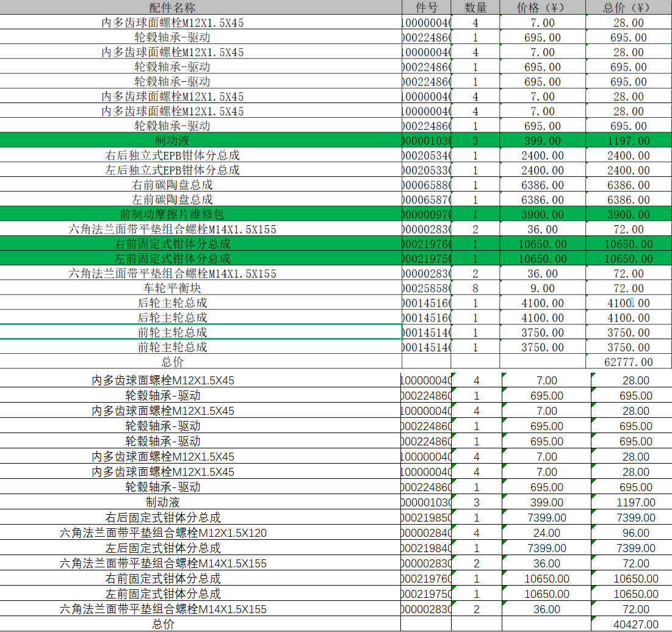The width and height of the screenshot is (672, 632).
Task: Click the quantity 8 cell
Action: pyautogui.click(x=475, y=288)
